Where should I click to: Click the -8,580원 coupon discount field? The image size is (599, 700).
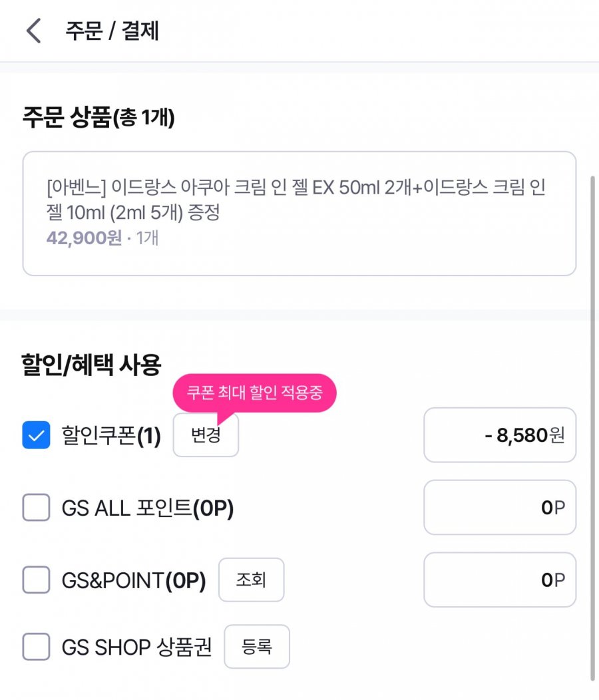tap(499, 435)
